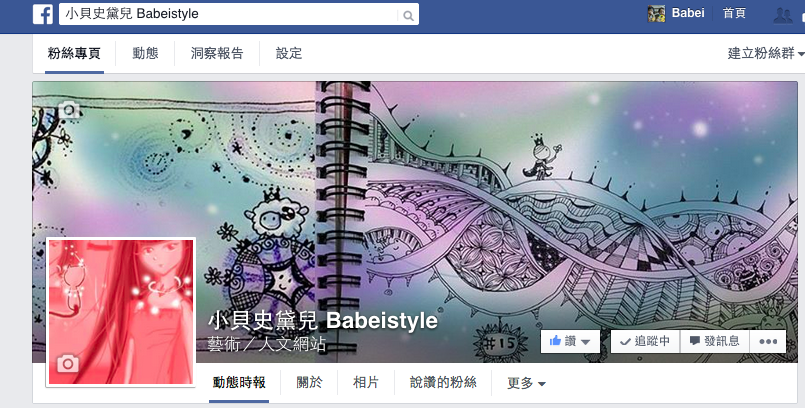Toggle the 追蹤中 following button

pos(645,341)
